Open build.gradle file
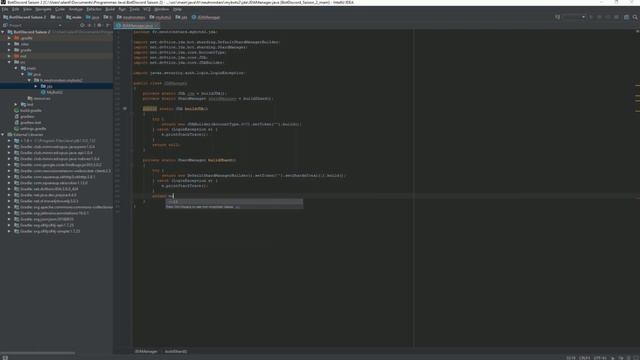This screenshot has height=360, width=640. pyautogui.click(x=31, y=110)
